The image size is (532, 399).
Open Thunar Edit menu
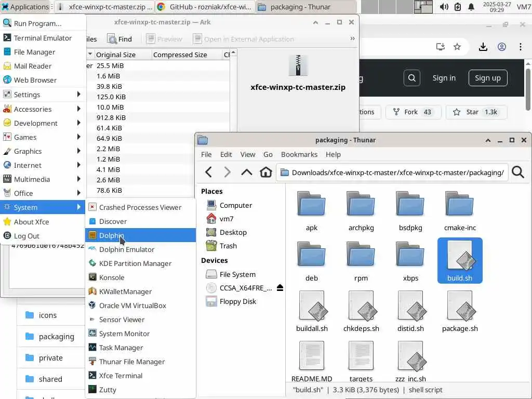pyautogui.click(x=226, y=154)
